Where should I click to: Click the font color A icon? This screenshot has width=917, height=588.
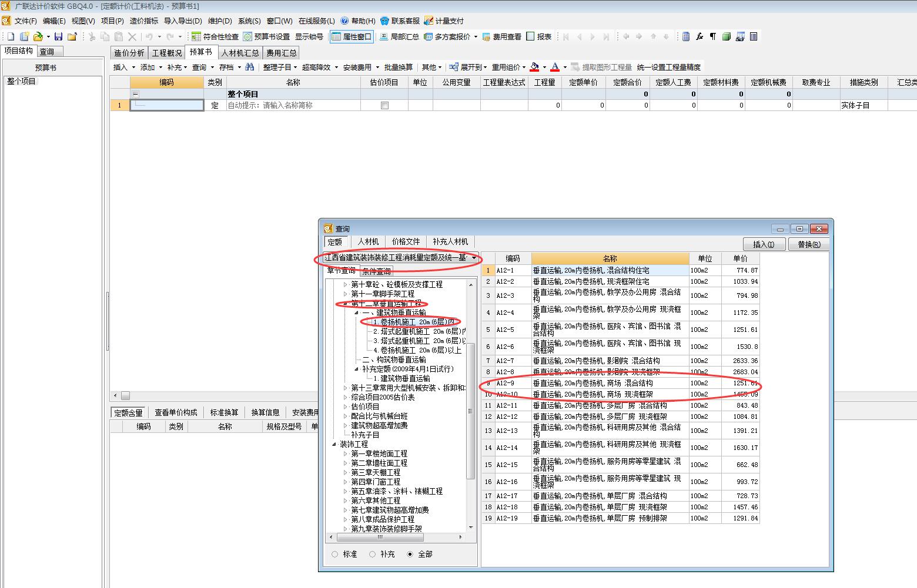555,67
